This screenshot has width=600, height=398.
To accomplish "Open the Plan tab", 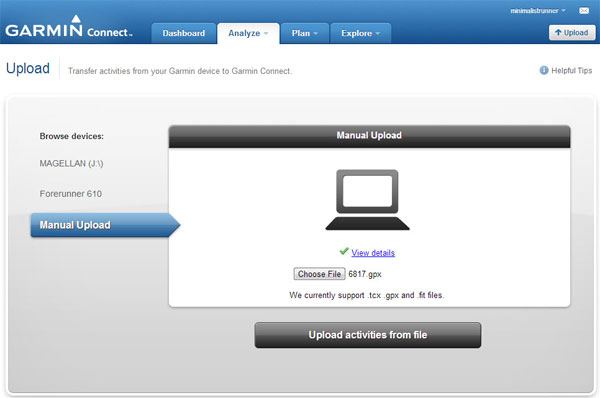I will click(x=305, y=33).
